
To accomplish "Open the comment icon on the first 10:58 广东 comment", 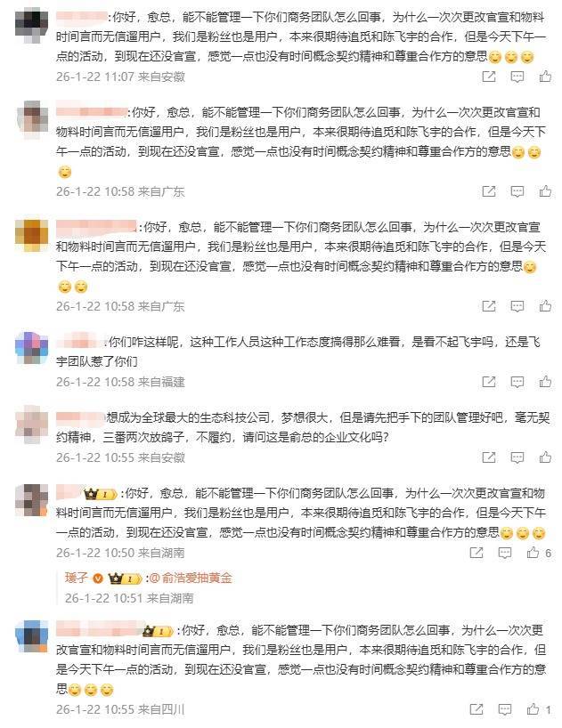I will click(517, 191).
